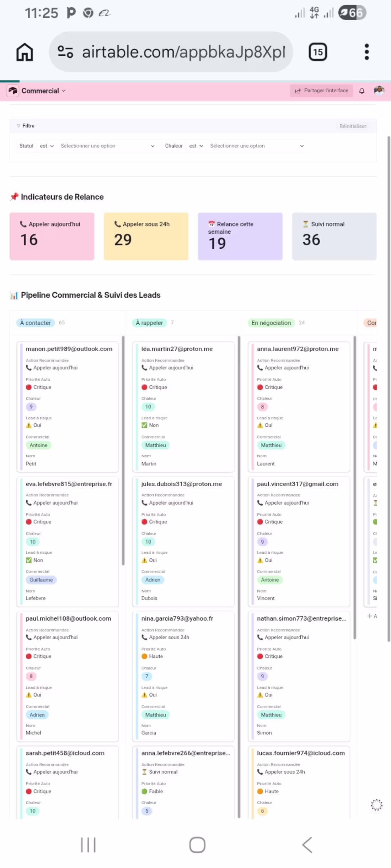Open Statut 'Sélectionner une option' dropdown
391x868 pixels.
tap(107, 146)
